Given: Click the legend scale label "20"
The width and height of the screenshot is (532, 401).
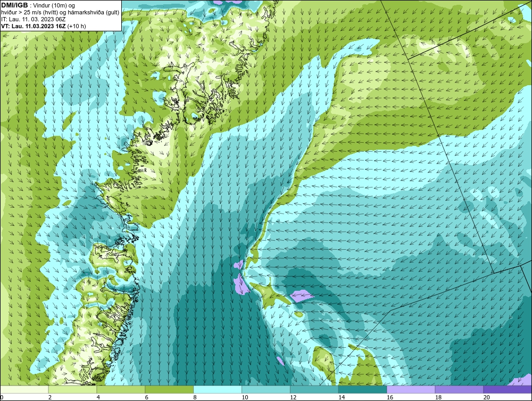Looking at the screenshot, I should coord(487,397).
